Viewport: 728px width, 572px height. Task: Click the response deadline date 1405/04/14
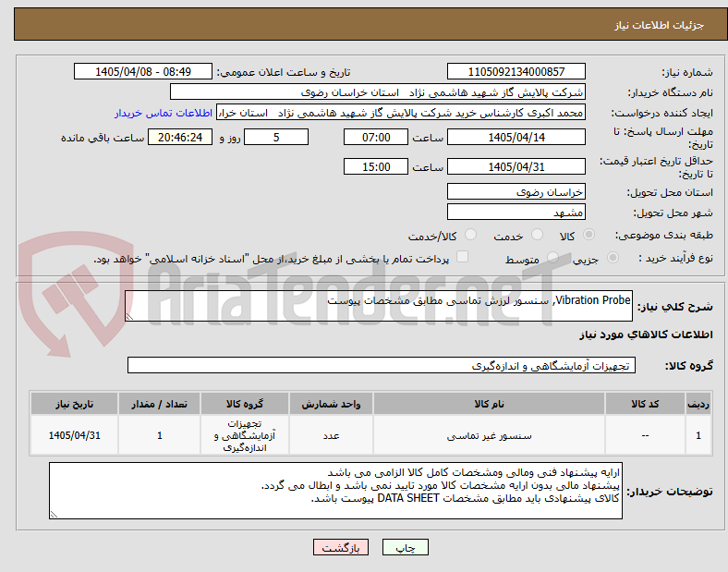(x=516, y=137)
